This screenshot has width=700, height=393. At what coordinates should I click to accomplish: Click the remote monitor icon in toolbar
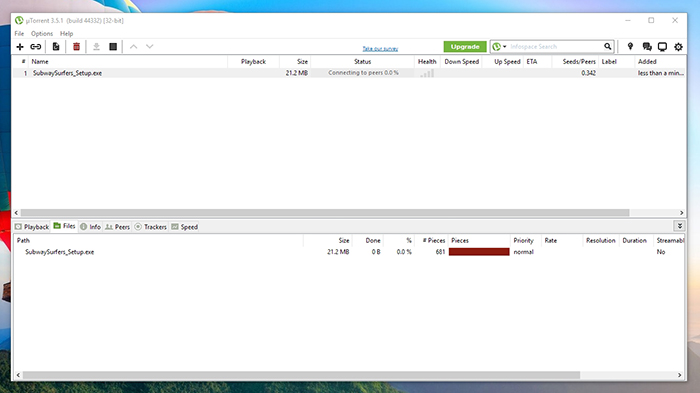coord(662,46)
